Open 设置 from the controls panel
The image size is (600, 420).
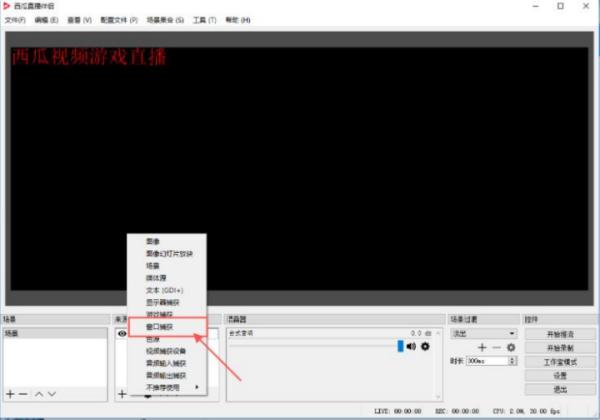coord(560,376)
